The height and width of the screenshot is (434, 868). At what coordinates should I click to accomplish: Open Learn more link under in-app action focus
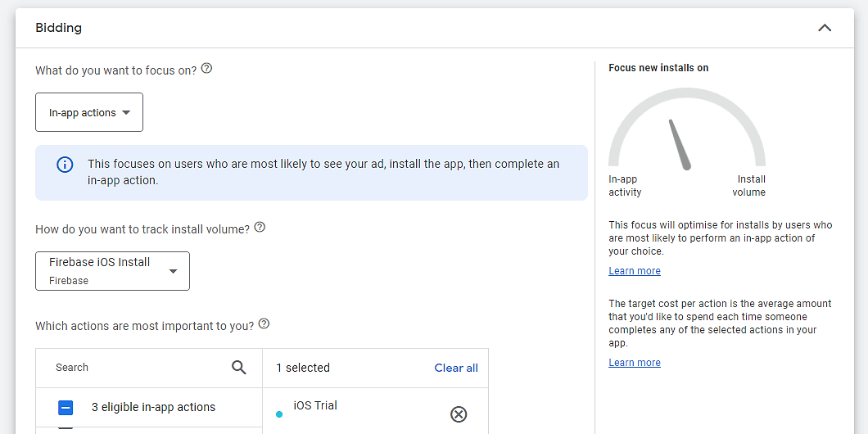coord(635,271)
